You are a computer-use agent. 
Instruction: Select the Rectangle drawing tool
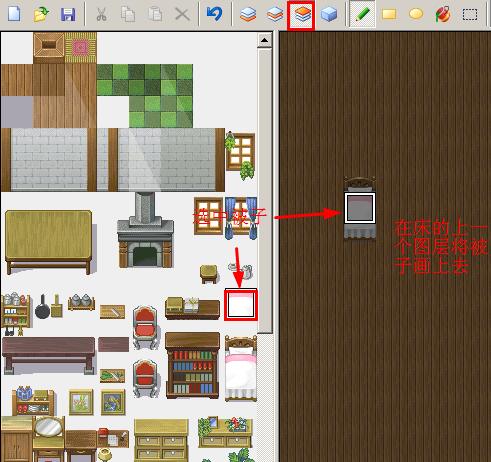[389, 14]
